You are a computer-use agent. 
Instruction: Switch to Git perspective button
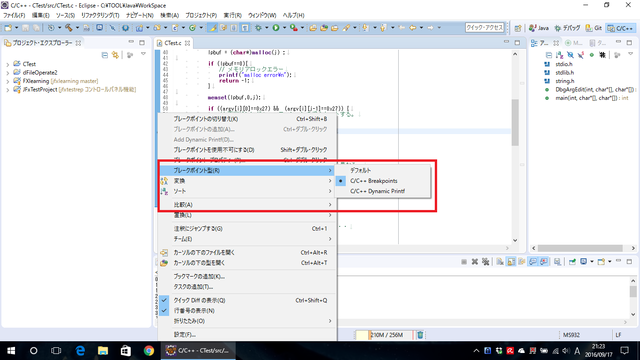(x=594, y=28)
